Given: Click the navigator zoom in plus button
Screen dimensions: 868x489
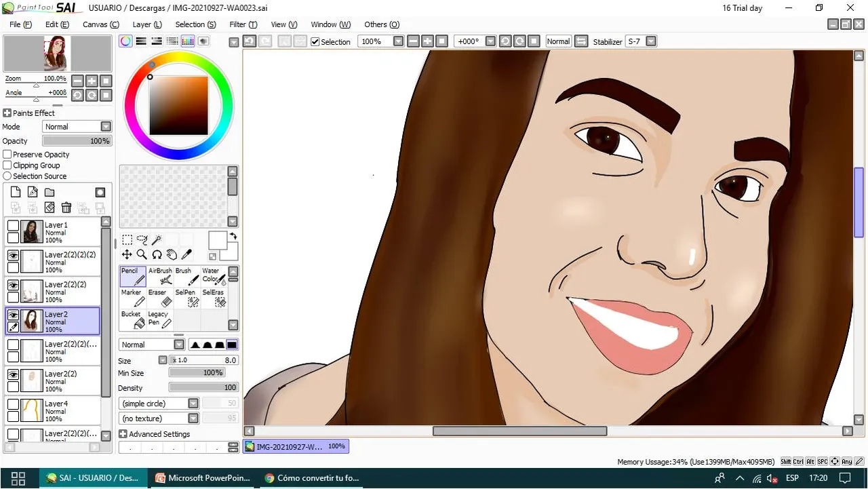Looking at the screenshot, I should coord(92,81).
